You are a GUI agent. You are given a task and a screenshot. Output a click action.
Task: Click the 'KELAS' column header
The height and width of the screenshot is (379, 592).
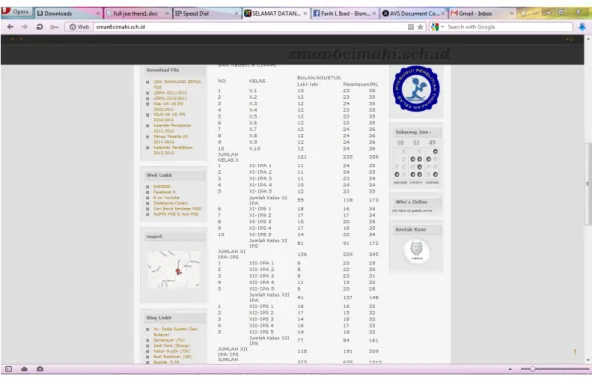pyautogui.click(x=257, y=81)
